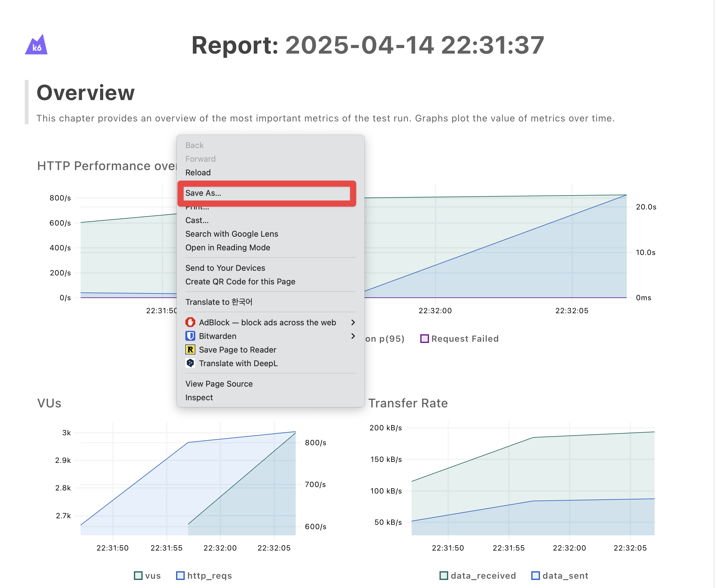Image resolution: width=716 pixels, height=588 pixels.
Task: Select Reload in the context menu
Action: pyautogui.click(x=198, y=172)
